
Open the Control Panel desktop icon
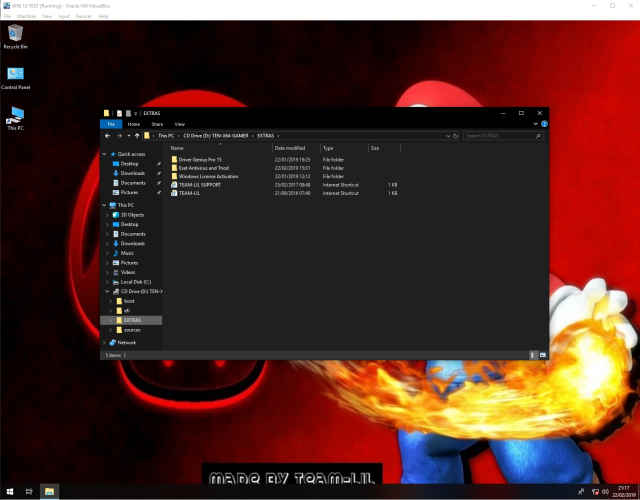(x=15, y=77)
